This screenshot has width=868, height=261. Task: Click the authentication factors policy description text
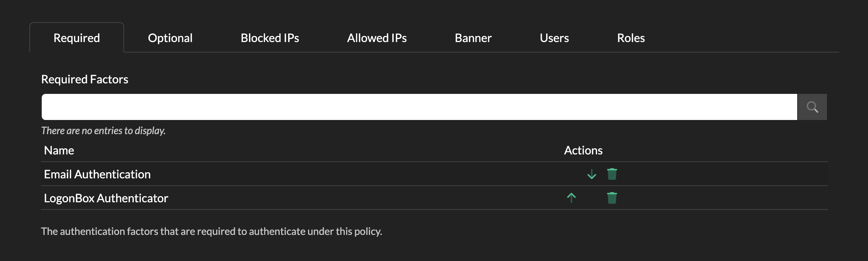(212, 231)
